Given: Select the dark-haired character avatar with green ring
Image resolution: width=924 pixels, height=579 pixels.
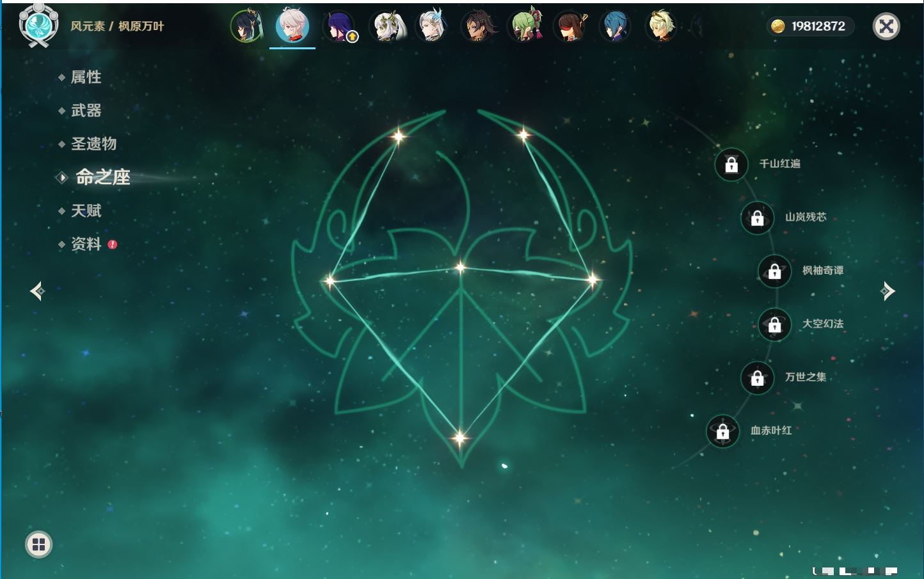Looking at the screenshot, I should (x=246, y=26).
